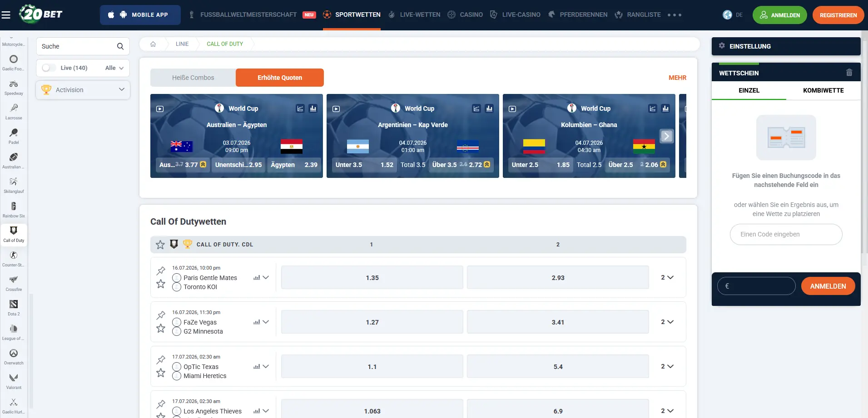
Task: Open settings gear in Einstellung panel
Action: 722,46
